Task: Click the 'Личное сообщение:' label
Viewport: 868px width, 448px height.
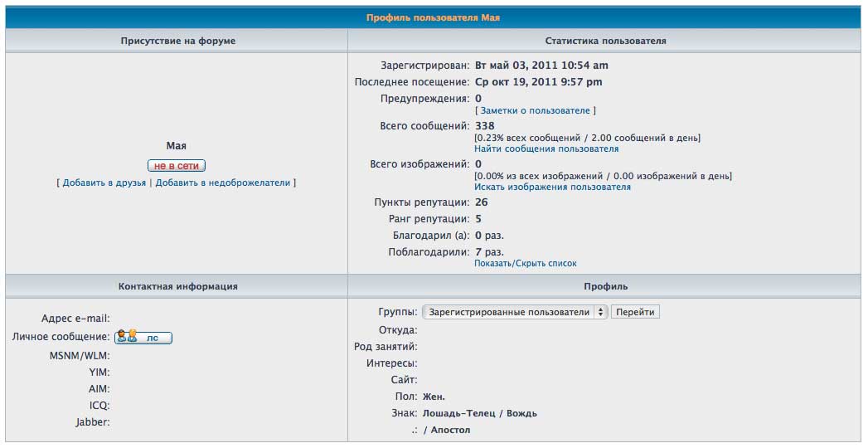Action: click(x=61, y=337)
